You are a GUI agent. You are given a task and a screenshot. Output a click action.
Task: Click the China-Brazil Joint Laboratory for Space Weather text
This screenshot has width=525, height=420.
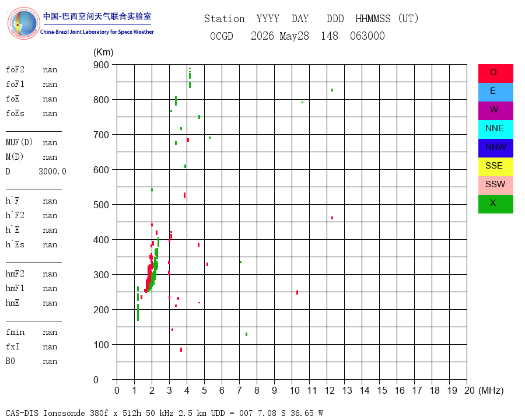click(x=97, y=32)
